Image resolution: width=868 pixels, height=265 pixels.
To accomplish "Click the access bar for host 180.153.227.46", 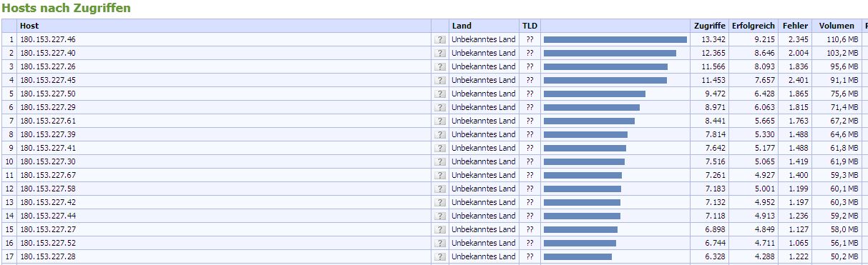I will (615, 39).
